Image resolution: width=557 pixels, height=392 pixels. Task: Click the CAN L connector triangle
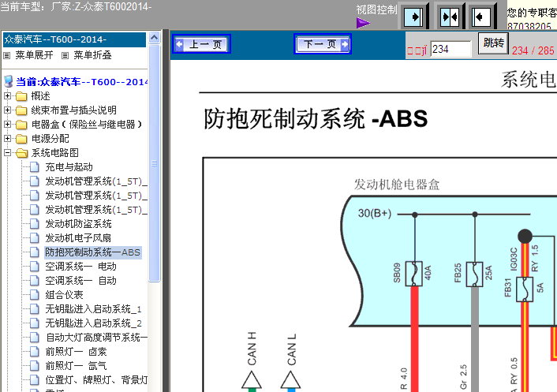(290, 380)
